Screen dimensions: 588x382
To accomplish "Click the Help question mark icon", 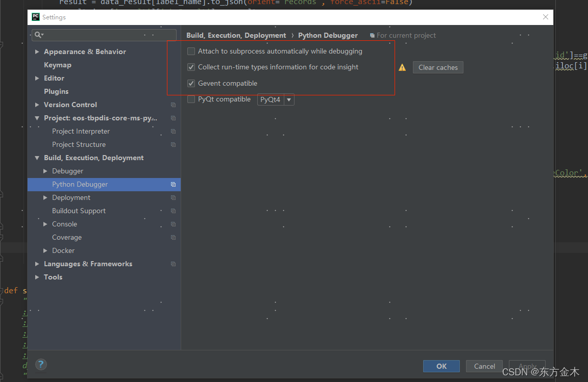I will 41,364.
